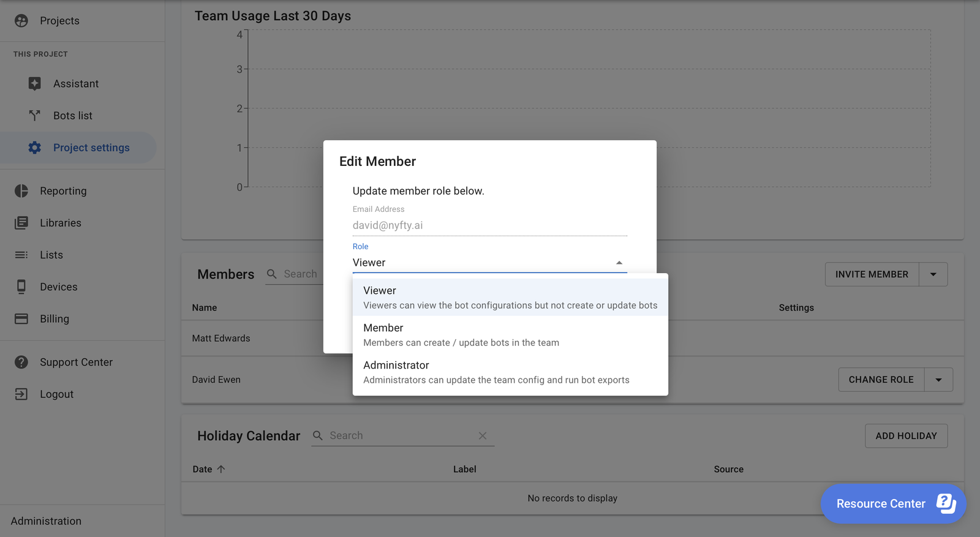980x537 pixels.
Task: Click the Date column header label
Action: (x=202, y=469)
